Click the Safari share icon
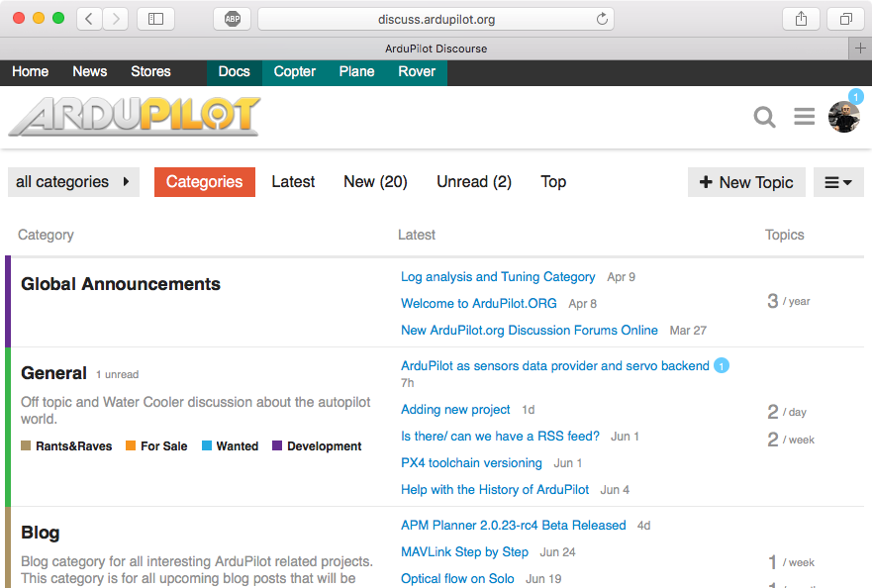 tap(800, 19)
